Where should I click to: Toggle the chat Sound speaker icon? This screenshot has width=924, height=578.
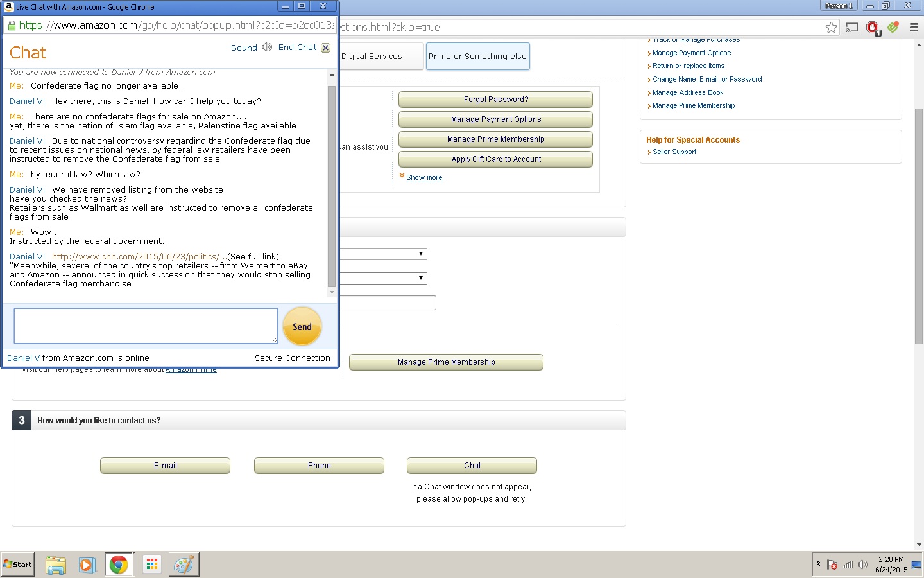267,48
